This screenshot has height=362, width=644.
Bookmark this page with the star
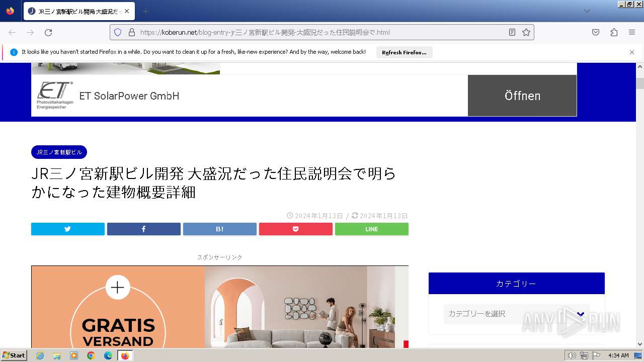526,32
